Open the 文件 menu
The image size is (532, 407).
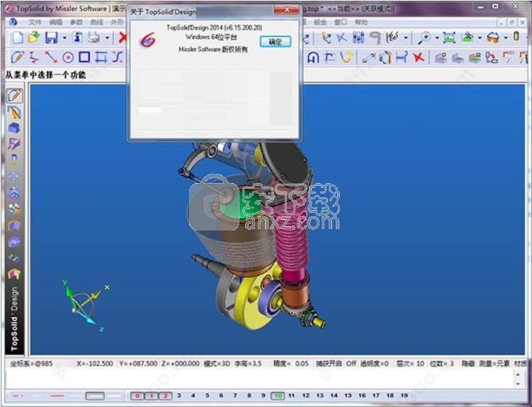(35, 22)
